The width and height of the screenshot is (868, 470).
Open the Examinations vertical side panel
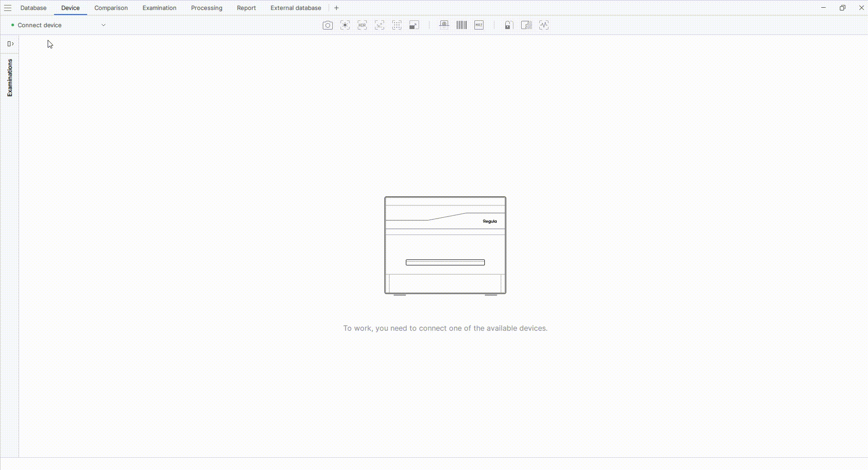[10, 78]
